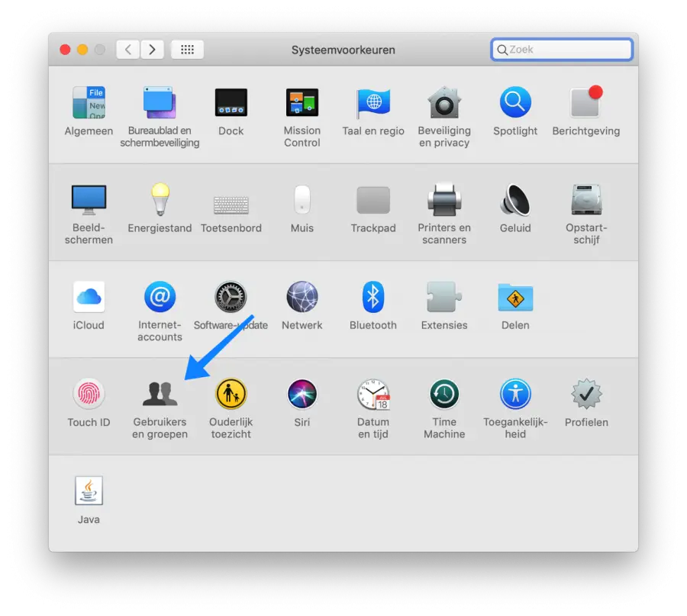Viewport: 687px width, 616px height.
Task: Open Taal en regio preferences
Action: point(373,102)
